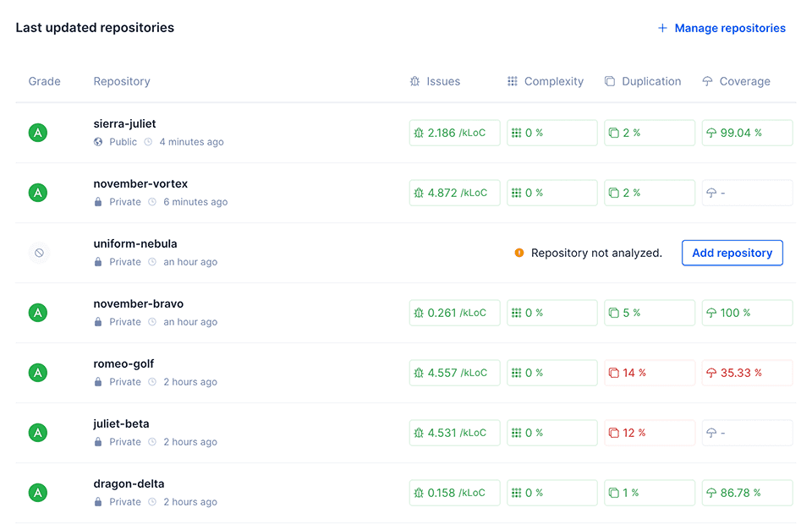812x524 pixels.
Task: Click the Add repository button for uniform-nebula
Action: 732,253
